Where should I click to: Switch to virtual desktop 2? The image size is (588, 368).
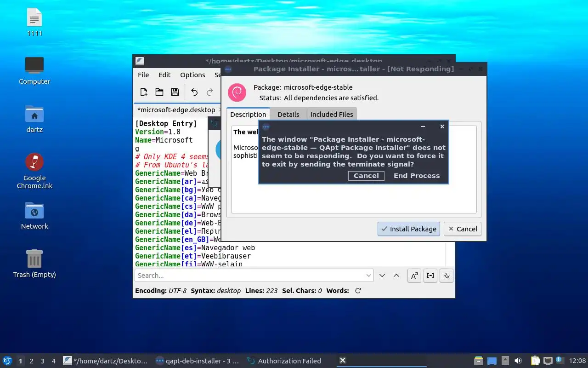[32, 361]
